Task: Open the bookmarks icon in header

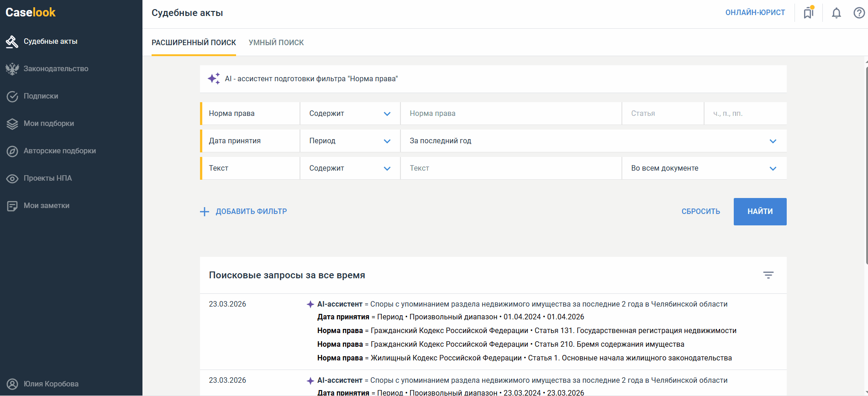Action: point(809,13)
